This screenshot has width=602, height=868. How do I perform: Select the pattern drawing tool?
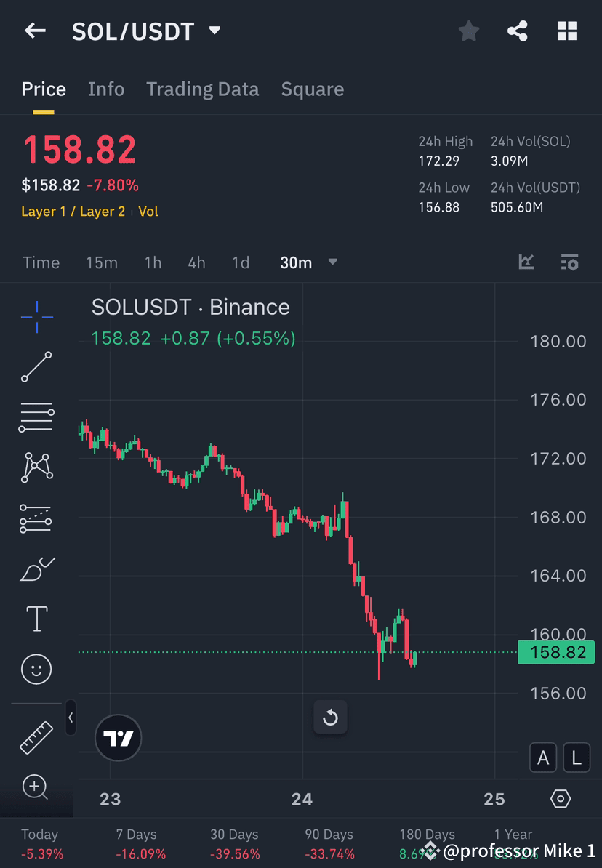pos(36,467)
